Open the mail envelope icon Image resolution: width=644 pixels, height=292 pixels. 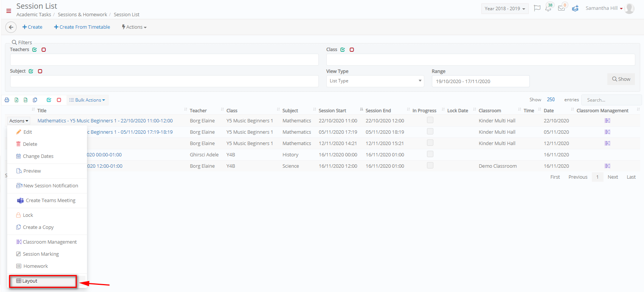[562, 8]
